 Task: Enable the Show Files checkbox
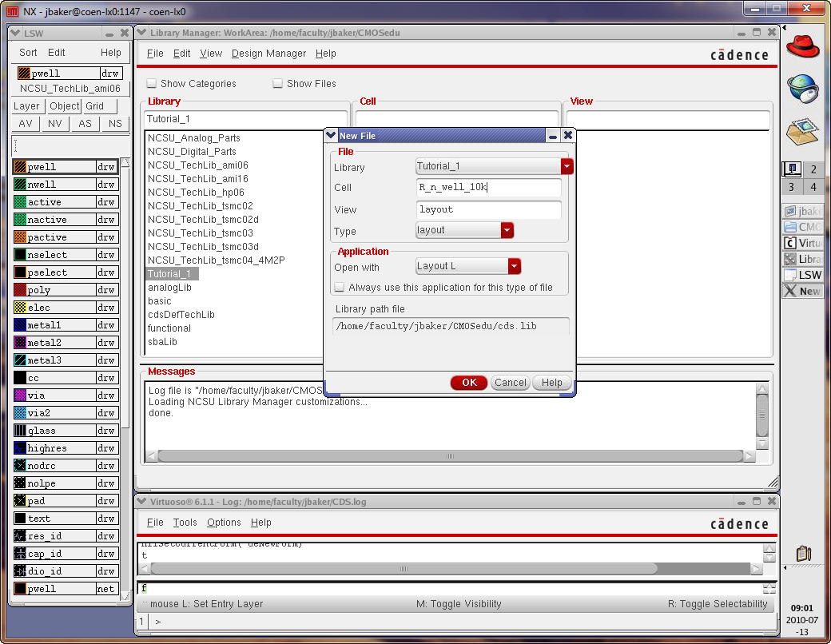point(278,84)
